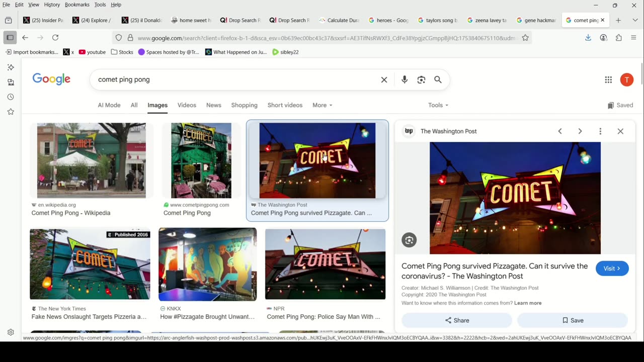The height and width of the screenshot is (362, 644).
Task: Open the Stocks bookmark folder
Action: pyautogui.click(x=122, y=52)
